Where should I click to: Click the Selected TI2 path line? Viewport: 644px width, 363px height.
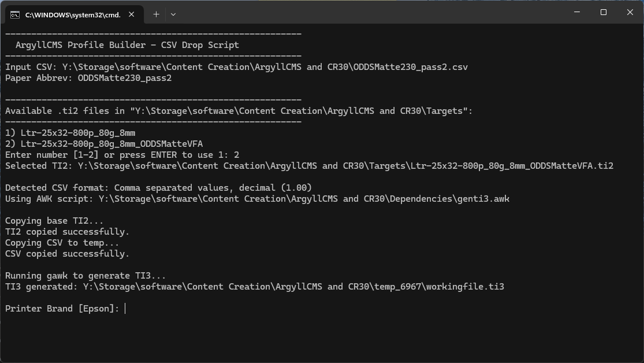(x=309, y=166)
